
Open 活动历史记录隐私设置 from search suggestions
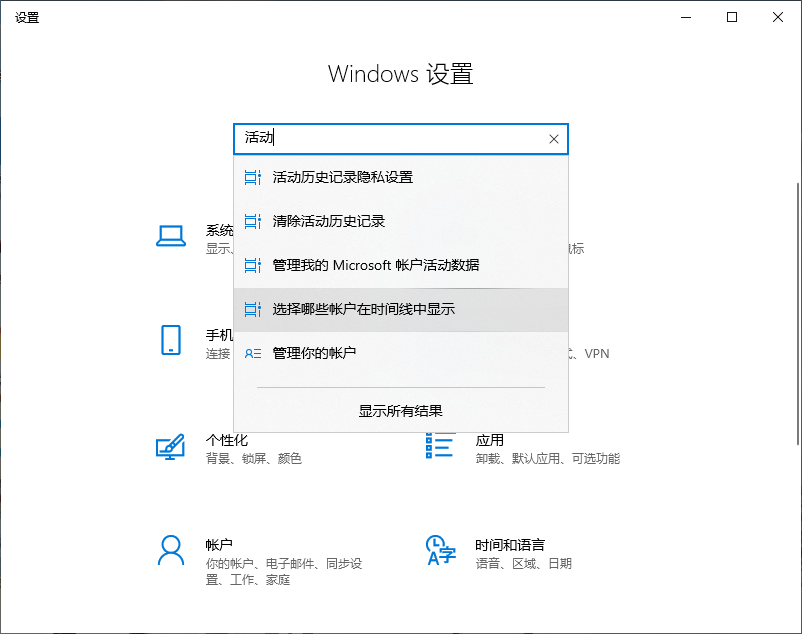pos(343,177)
